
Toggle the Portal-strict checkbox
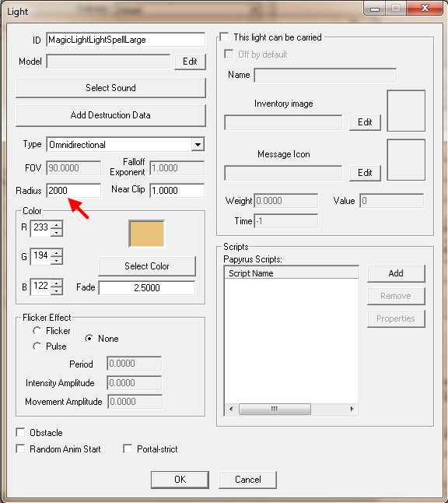128,448
